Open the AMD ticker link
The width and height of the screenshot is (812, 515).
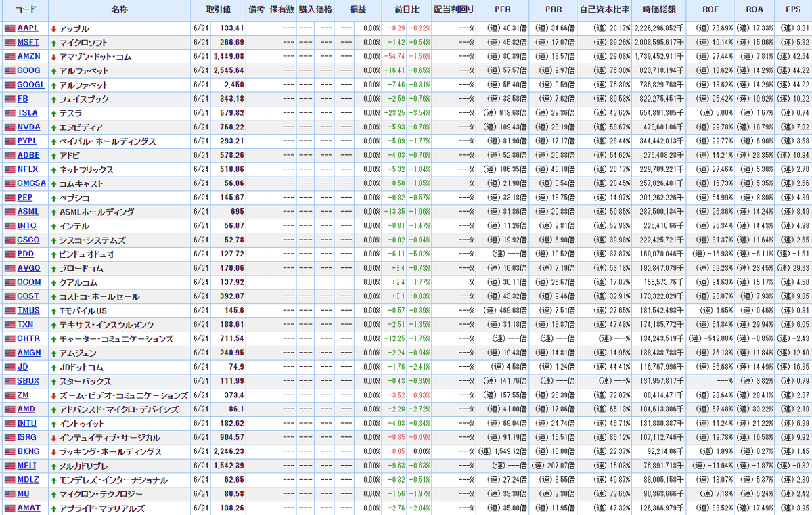[x=26, y=409]
